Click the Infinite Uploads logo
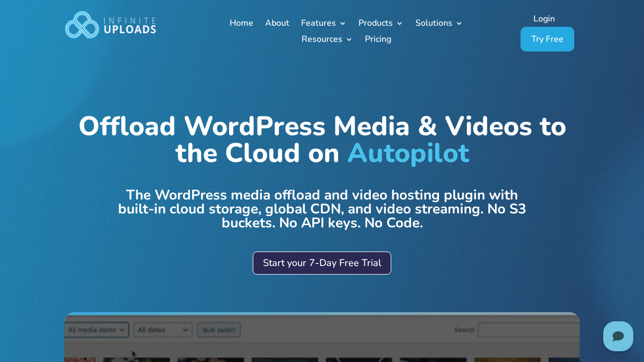The image size is (644, 362). 111,25
